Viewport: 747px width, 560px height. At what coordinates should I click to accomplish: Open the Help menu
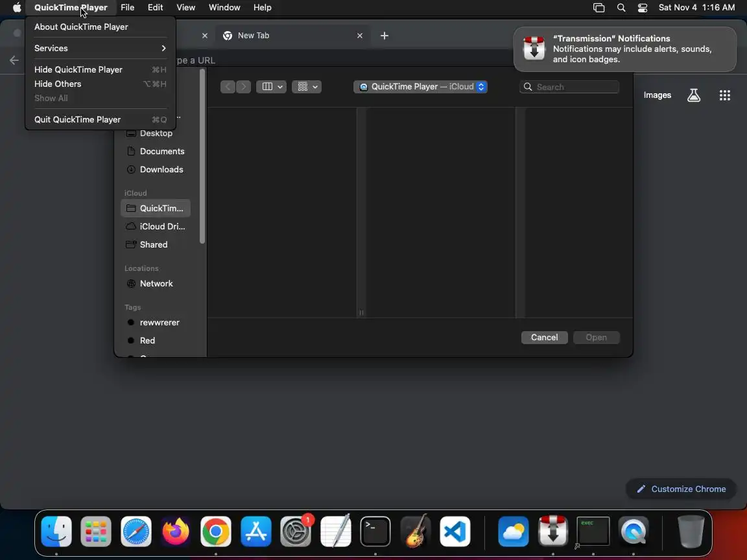tap(263, 8)
